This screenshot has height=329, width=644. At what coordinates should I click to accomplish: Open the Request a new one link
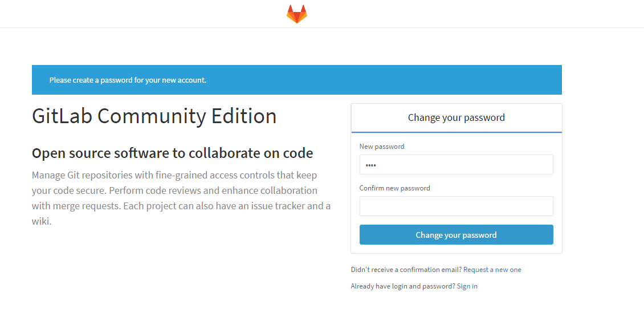492,270
